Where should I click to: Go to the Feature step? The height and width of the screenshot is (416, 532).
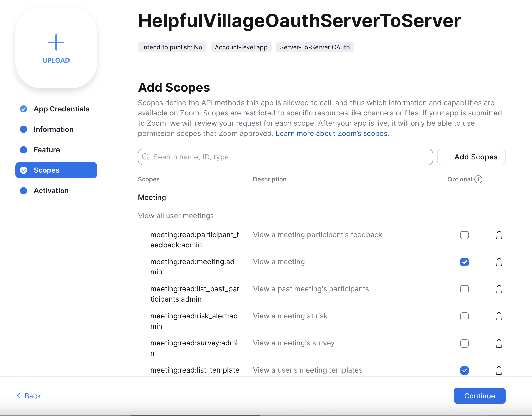click(x=56, y=150)
